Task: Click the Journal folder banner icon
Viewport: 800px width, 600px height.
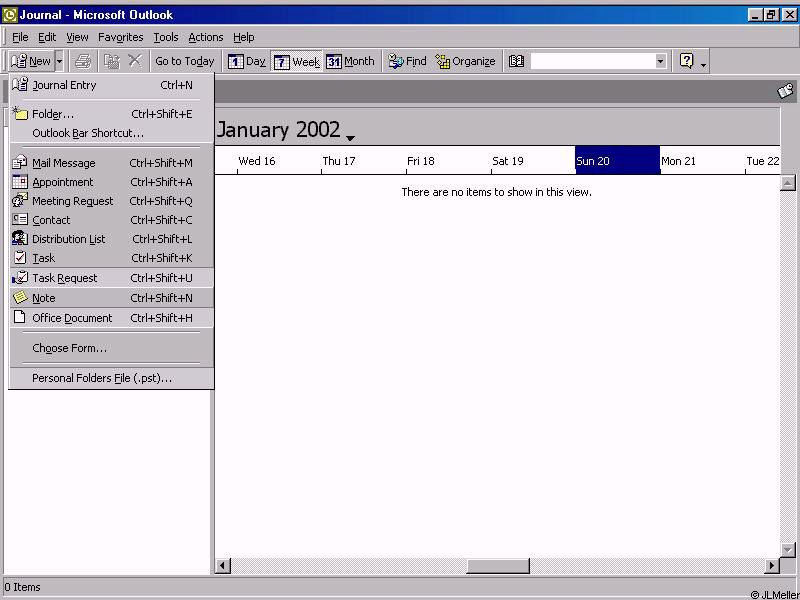Action: [x=786, y=91]
